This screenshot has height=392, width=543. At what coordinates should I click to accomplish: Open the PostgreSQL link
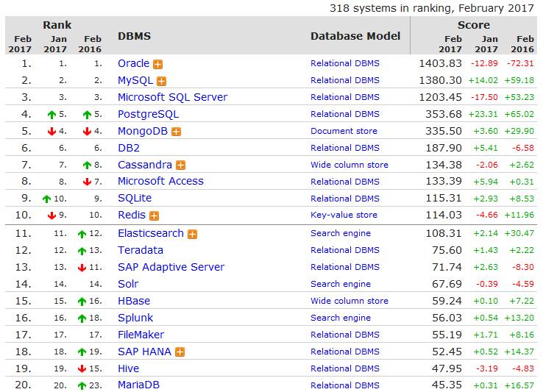point(148,114)
